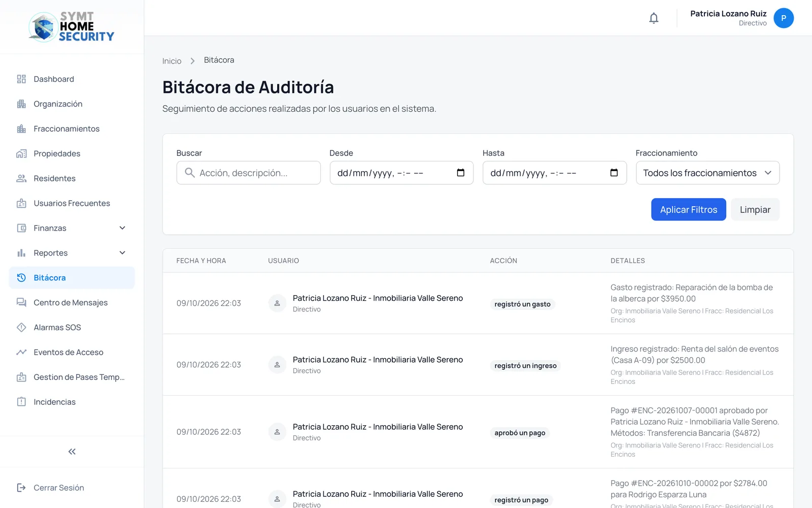Click the Centro de Mensajes chat icon
The width and height of the screenshot is (812, 508).
click(x=21, y=303)
